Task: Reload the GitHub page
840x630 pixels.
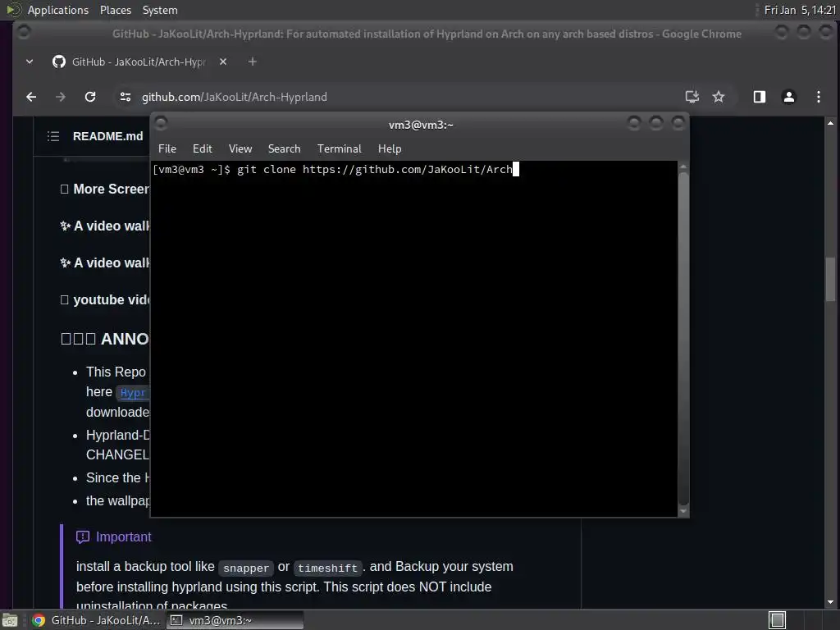Action: click(90, 97)
